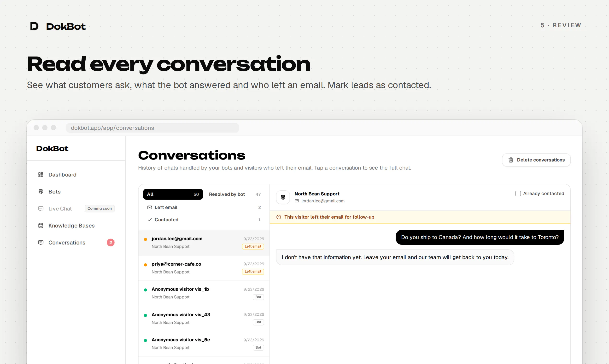
Task: Click the Live Chat bubble icon
Action: tap(41, 209)
